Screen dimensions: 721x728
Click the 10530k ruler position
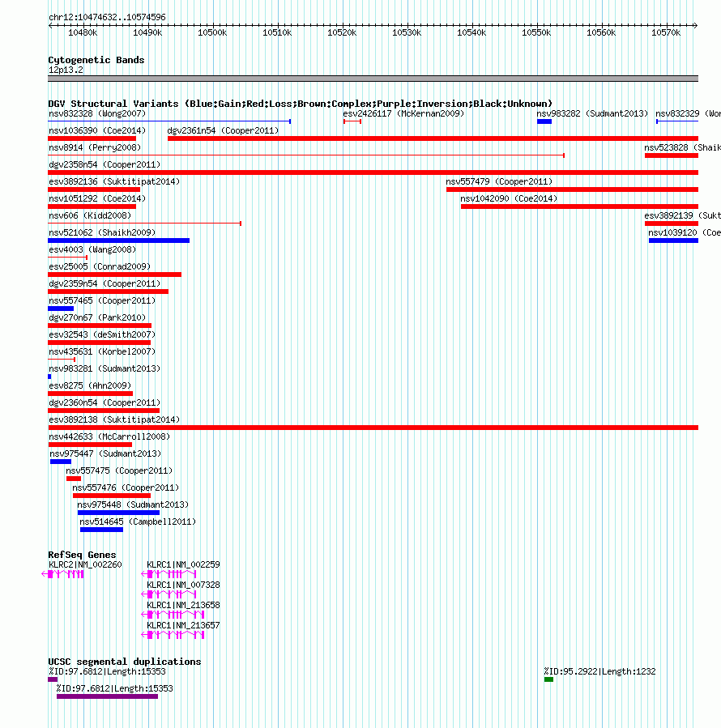click(407, 32)
